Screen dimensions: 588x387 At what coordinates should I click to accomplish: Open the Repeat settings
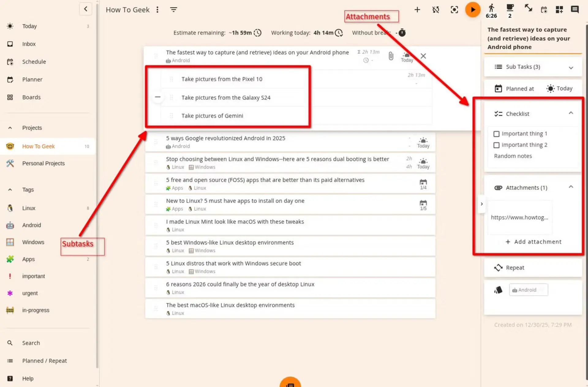533,268
